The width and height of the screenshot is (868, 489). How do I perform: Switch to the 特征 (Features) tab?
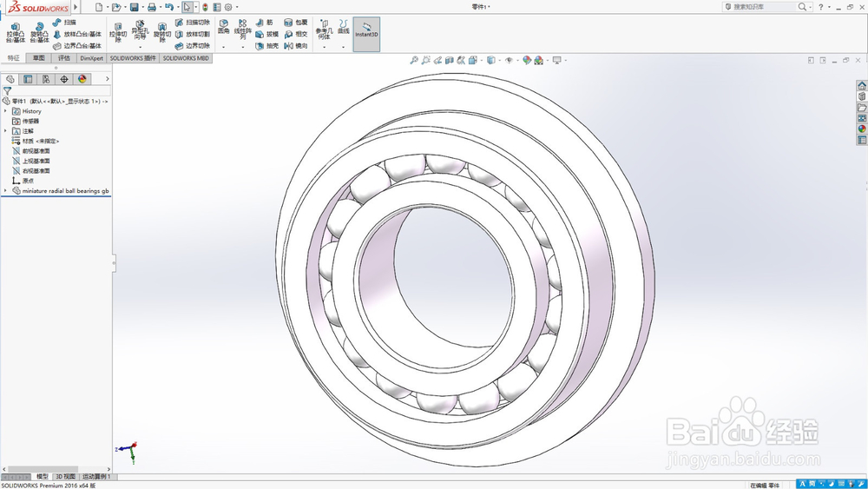click(x=13, y=58)
